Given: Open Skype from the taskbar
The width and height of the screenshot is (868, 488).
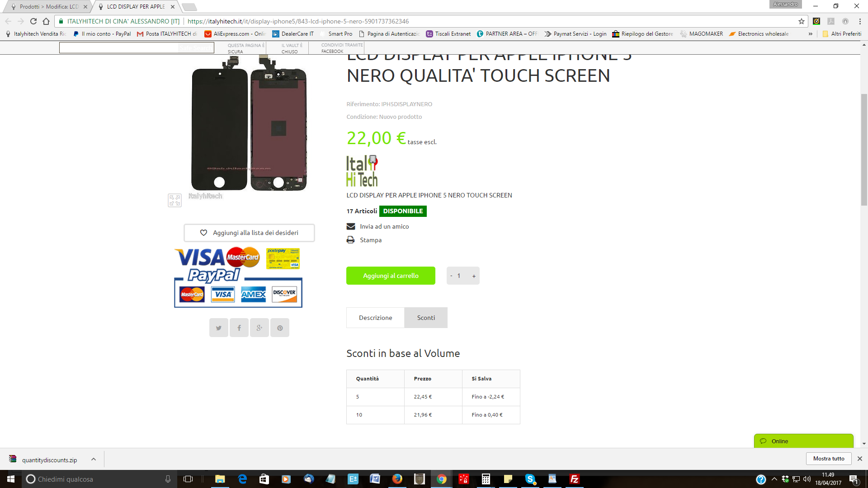Looking at the screenshot, I should tap(530, 479).
